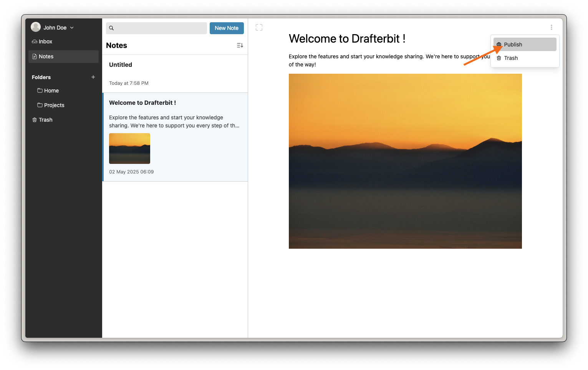Click the globe icon next to Publish
Screen dimensions: 588x370
[499, 44]
